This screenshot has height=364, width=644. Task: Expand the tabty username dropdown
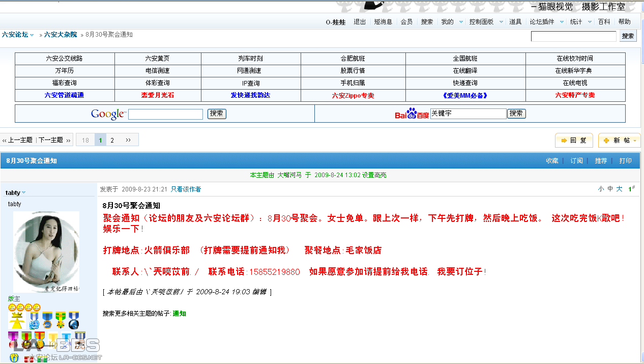pos(15,192)
